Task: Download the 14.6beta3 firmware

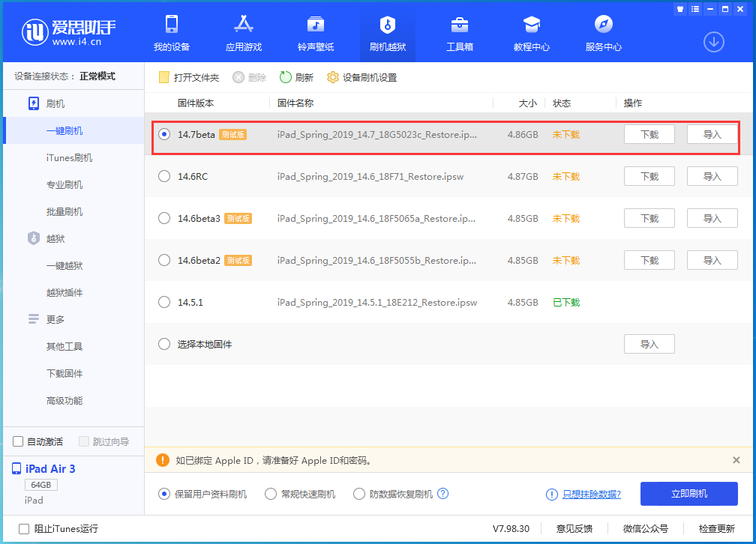Action: (649, 218)
